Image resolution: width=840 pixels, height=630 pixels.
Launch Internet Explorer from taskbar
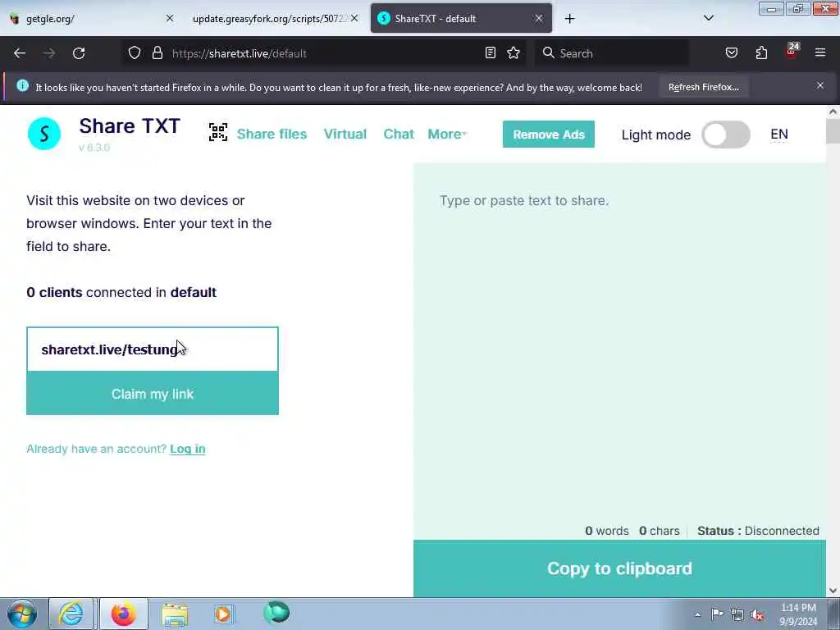point(71,614)
